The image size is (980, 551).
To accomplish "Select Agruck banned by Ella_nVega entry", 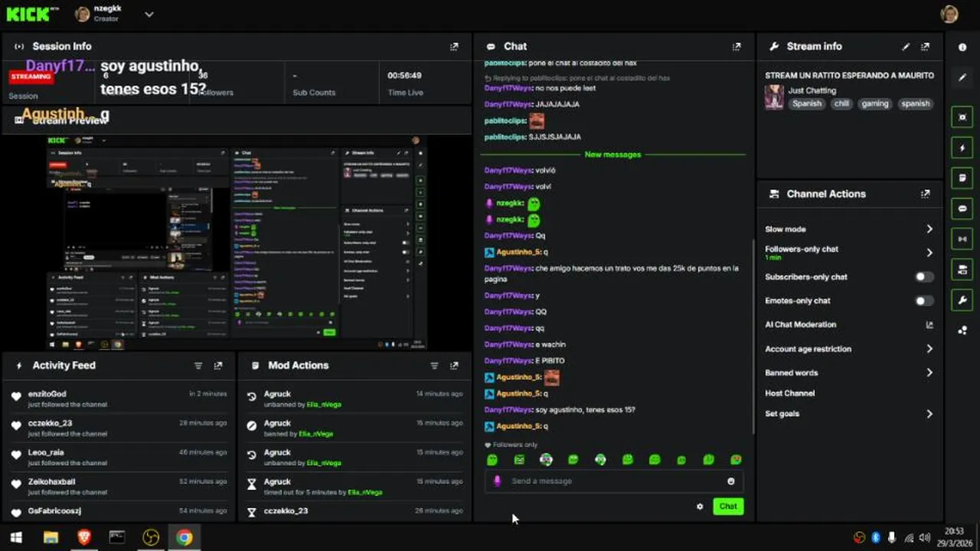I will click(354, 428).
